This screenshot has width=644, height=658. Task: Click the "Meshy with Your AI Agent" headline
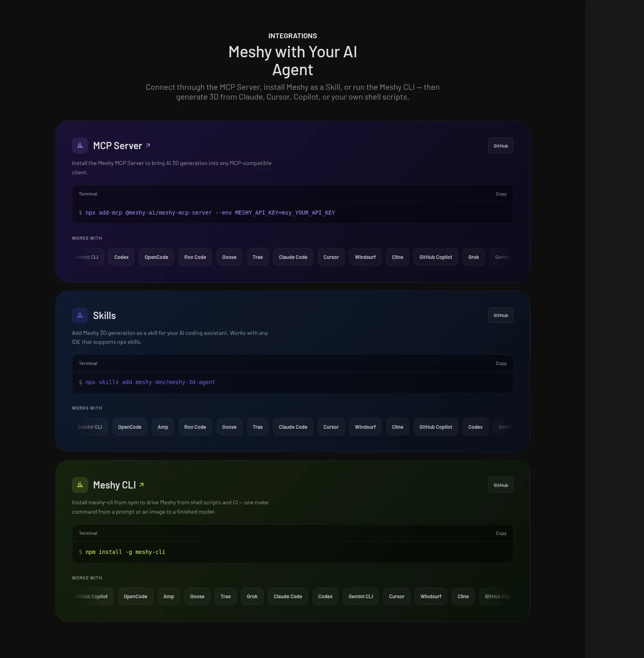coord(292,61)
